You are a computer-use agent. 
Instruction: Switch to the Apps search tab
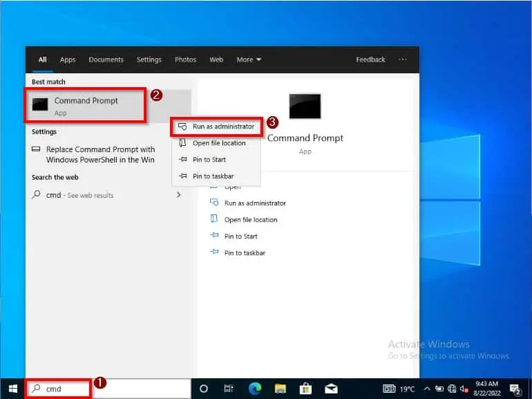[68, 59]
